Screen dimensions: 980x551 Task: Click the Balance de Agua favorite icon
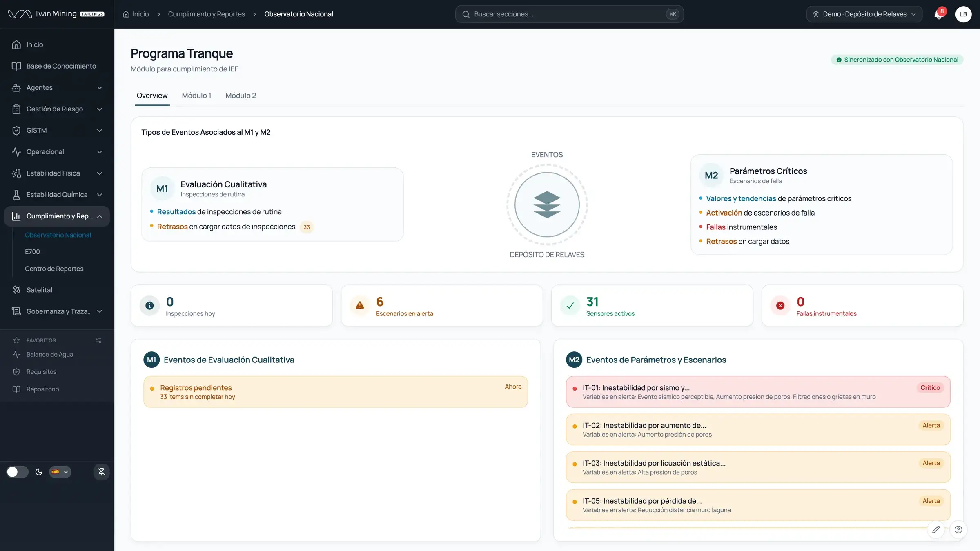coord(16,354)
